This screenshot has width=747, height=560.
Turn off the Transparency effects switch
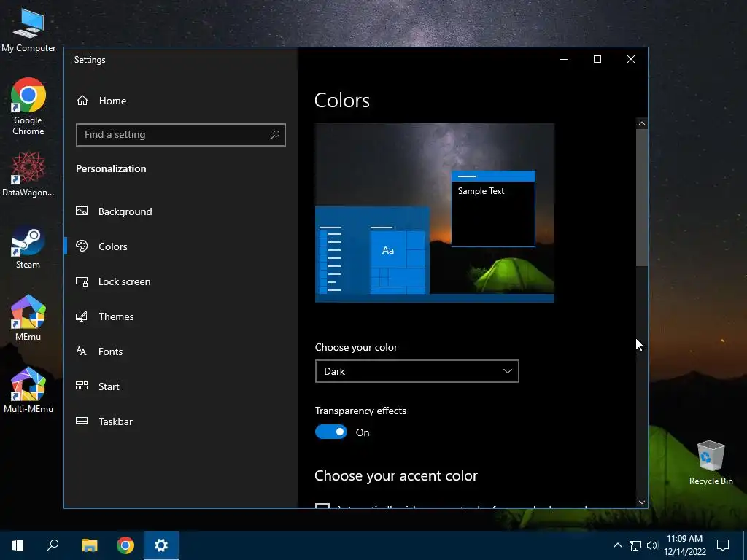(x=331, y=432)
